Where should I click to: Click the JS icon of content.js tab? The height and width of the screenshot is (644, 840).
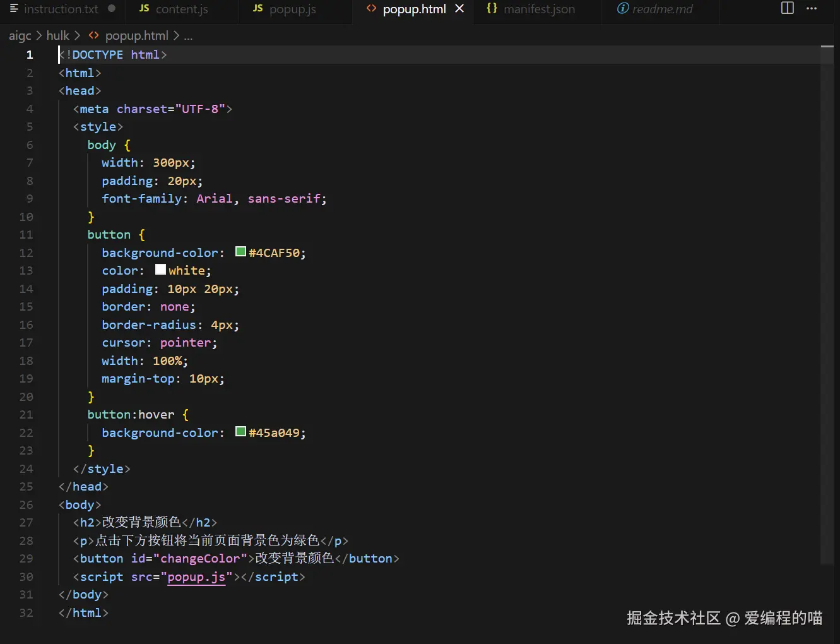tap(144, 8)
